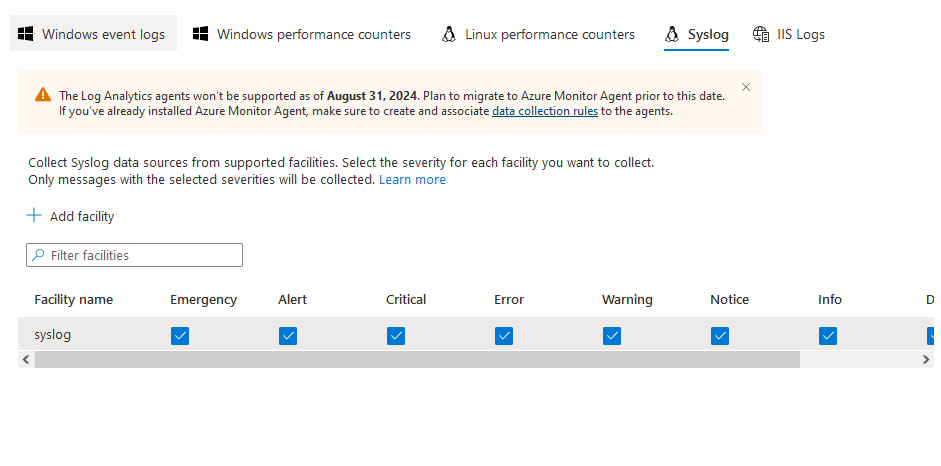Switch to Windows performance counters tab

pyautogui.click(x=313, y=34)
